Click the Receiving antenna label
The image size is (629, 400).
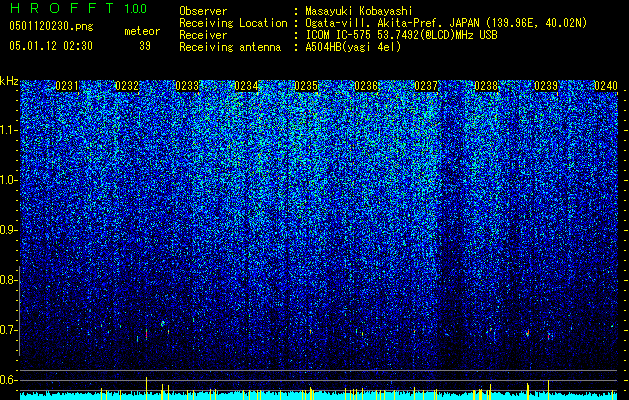pos(230,47)
